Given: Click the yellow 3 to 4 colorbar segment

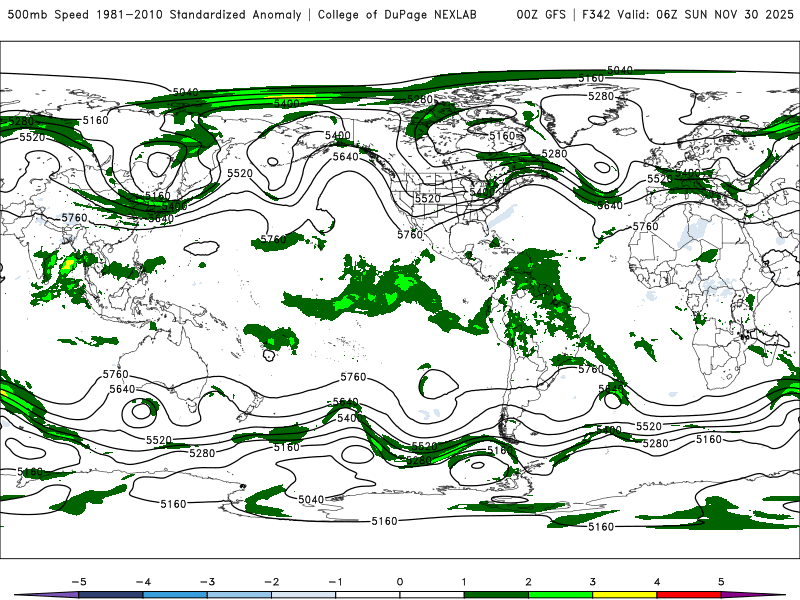Looking at the screenshot, I should 625,595.
